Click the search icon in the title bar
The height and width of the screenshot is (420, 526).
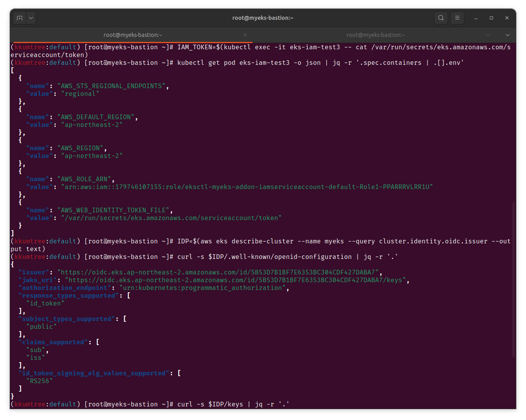pyautogui.click(x=441, y=18)
